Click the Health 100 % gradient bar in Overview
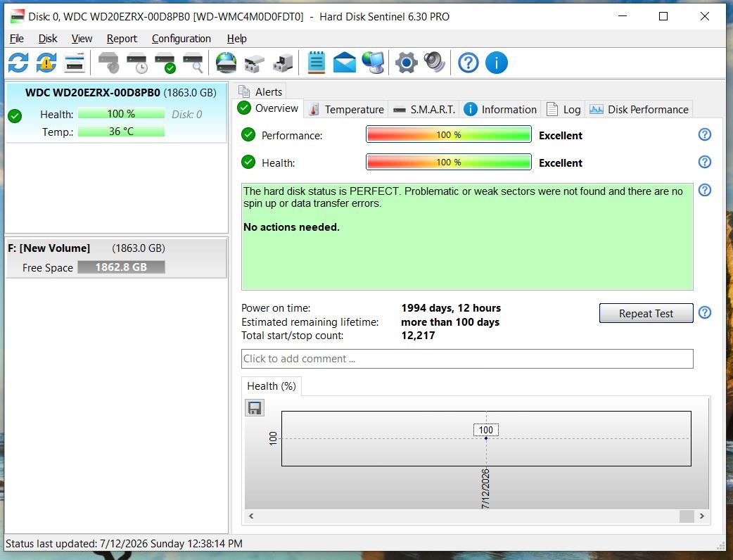The height and width of the screenshot is (560, 733). point(449,163)
